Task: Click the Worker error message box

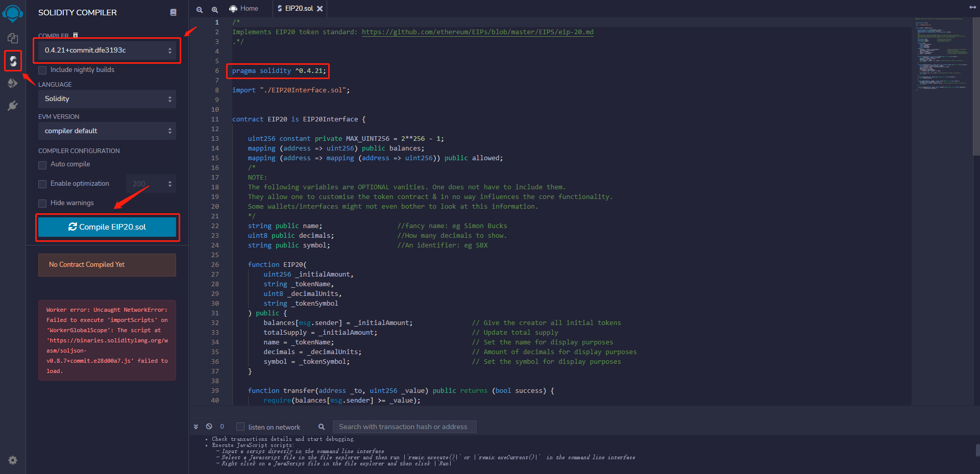Action: click(x=107, y=340)
